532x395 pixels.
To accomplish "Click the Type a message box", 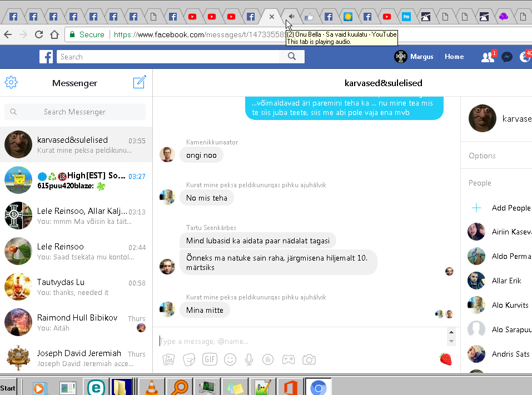I will coord(302,341).
